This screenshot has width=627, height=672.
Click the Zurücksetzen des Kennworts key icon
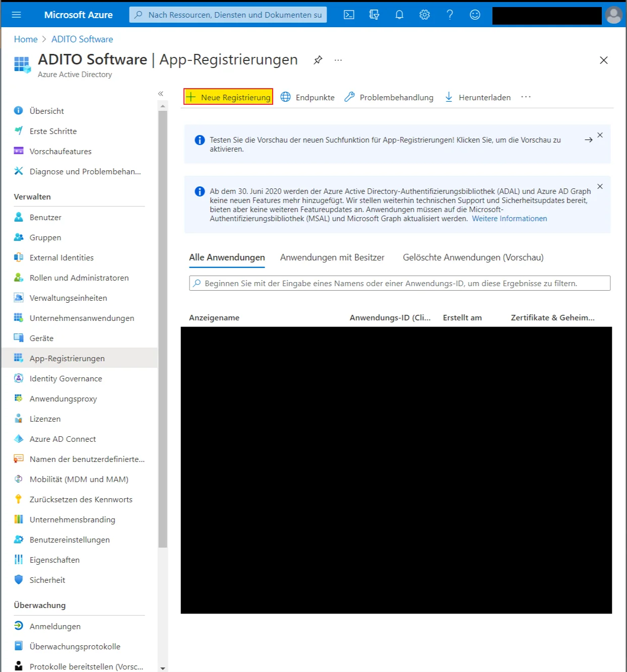[19, 499]
